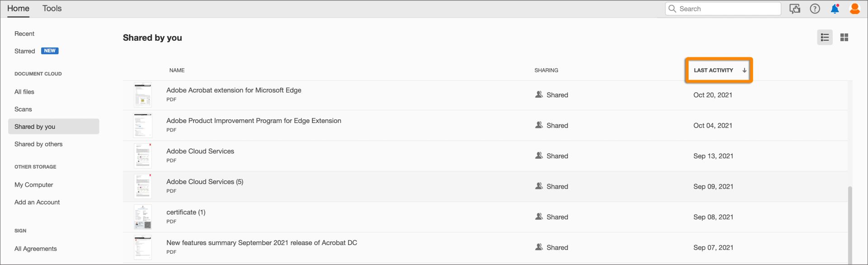This screenshot has width=868, height=265.
Task: Open the Adobe Cloud Services PDF thumbnail
Action: coord(143,156)
